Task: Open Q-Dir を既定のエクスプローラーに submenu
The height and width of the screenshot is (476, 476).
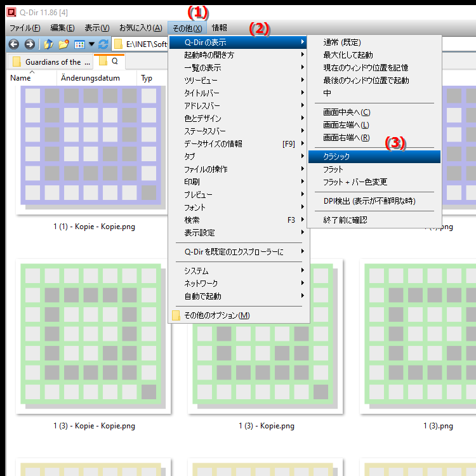Action: [238, 252]
